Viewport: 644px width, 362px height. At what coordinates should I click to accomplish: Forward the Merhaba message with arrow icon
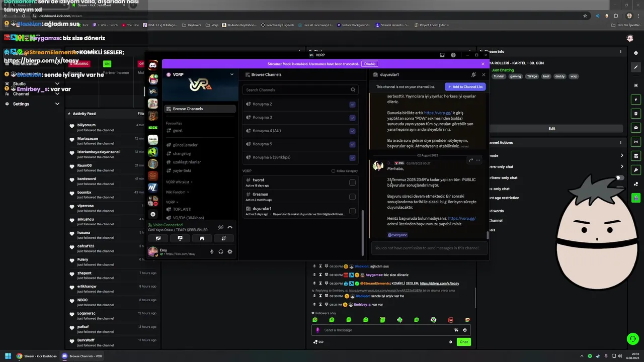[x=471, y=160]
